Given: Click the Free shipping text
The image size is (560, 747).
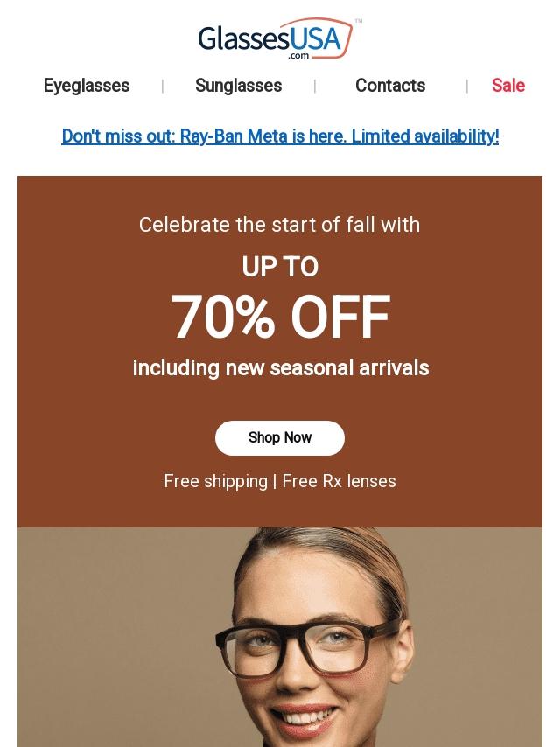Looking at the screenshot, I should (x=215, y=482).
